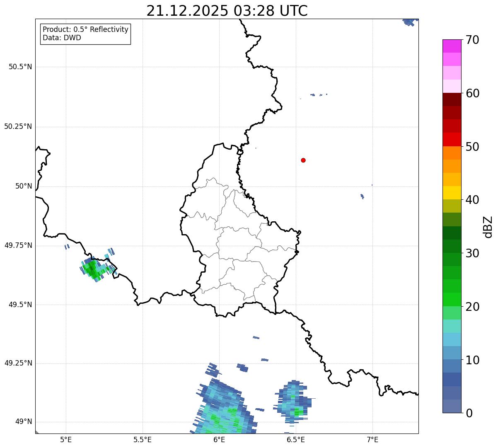Click the dark maroon colorbar segment below 60

click(452, 99)
